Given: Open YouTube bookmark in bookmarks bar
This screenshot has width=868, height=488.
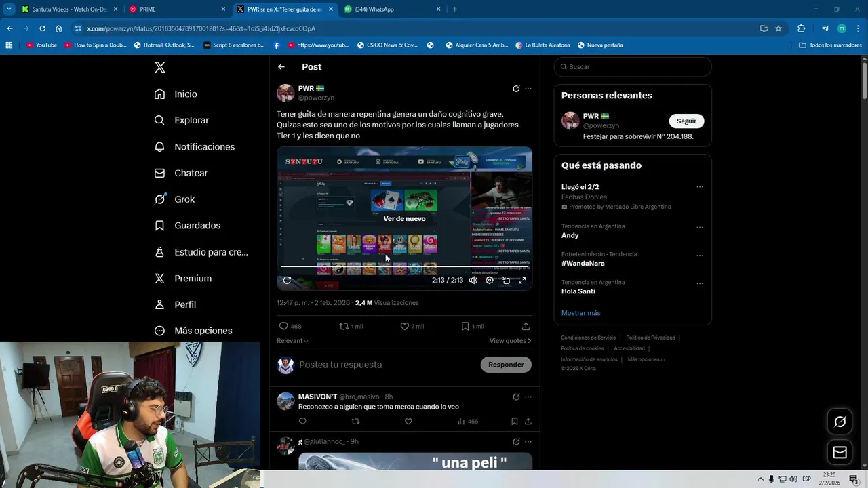Looking at the screenshot, I should pyautogui.click(x=41, y=45).
